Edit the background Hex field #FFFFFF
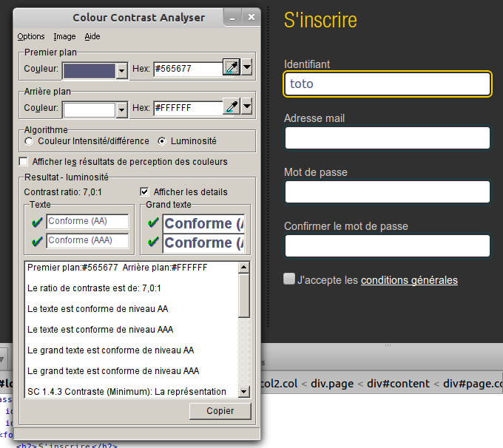The height and width of the screenshot is (448, 503). click(188, 108)
